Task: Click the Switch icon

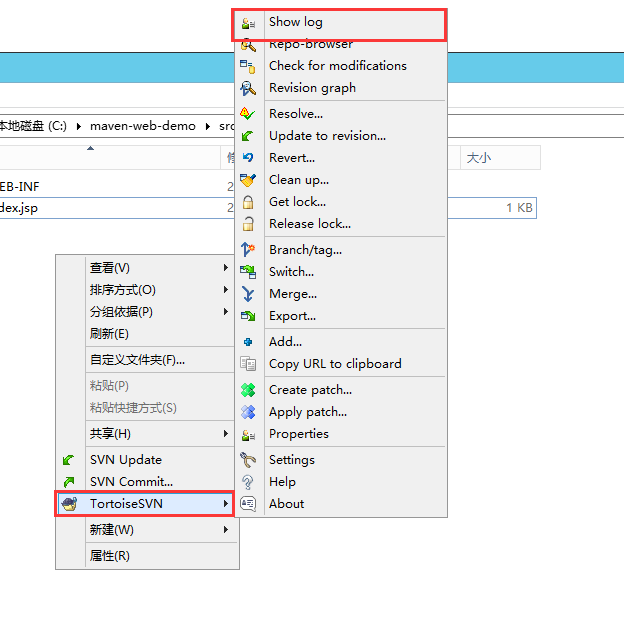Action: coord(248,272)
